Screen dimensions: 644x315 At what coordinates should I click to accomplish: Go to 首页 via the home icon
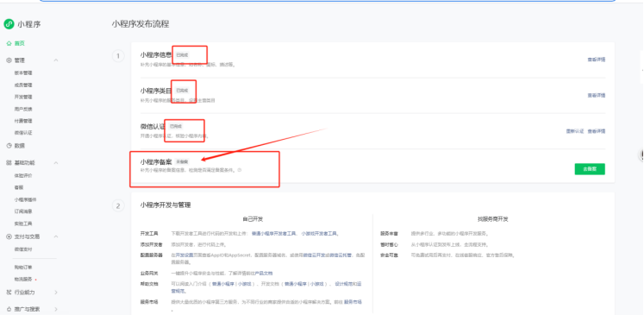point(9,43)
